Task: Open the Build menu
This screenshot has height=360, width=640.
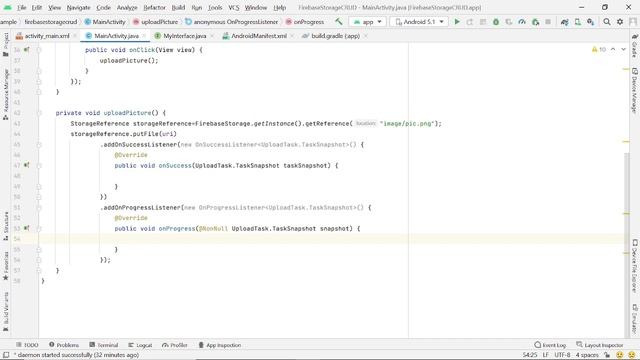Action: [x=178, y=7]
